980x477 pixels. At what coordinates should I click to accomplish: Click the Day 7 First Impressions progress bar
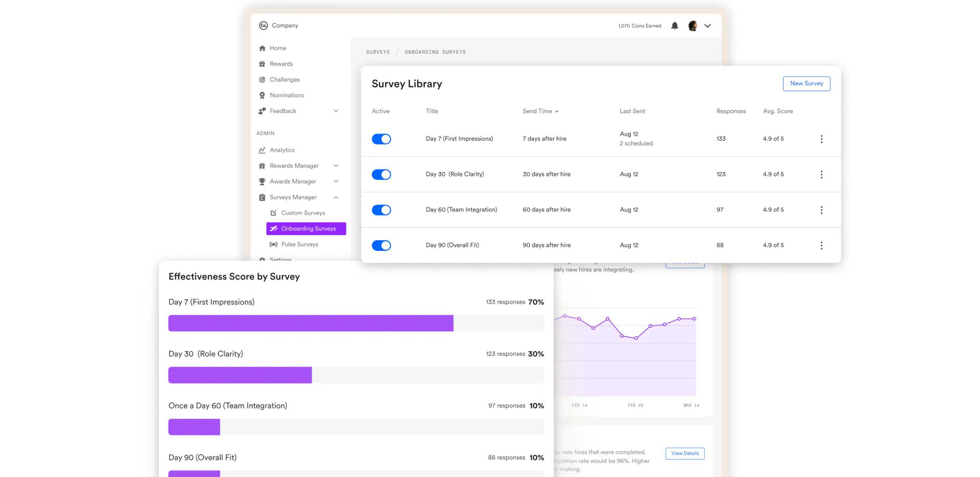pyautogui.click(x=356, y=323)
